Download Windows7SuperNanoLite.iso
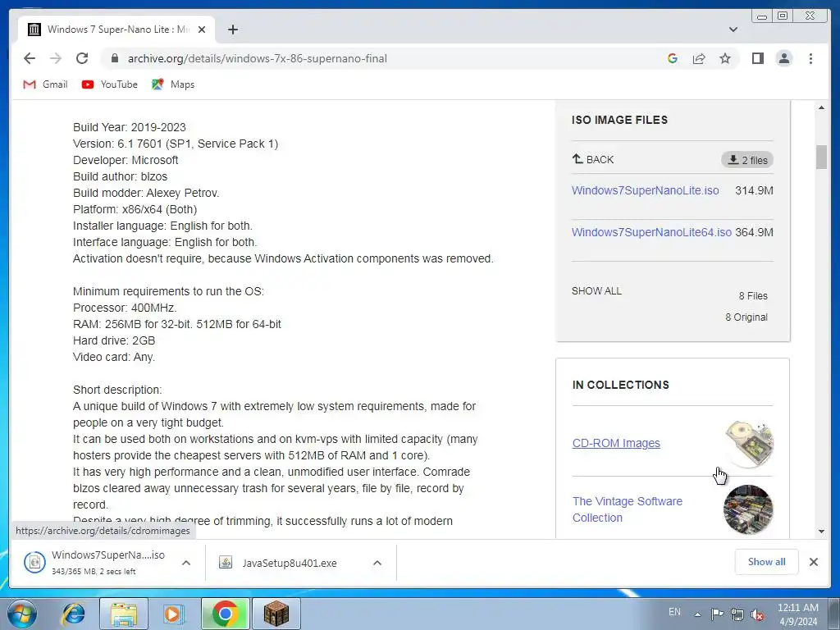840x630 pixels. coord(645,190)
